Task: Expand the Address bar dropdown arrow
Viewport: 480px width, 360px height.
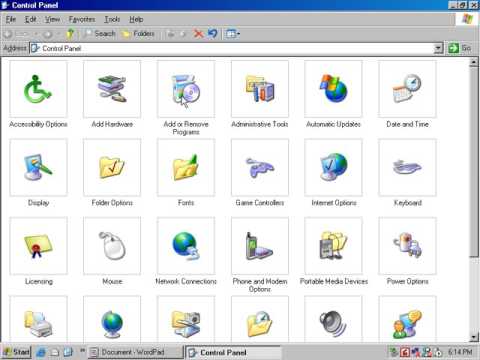Action: point(439,48)
